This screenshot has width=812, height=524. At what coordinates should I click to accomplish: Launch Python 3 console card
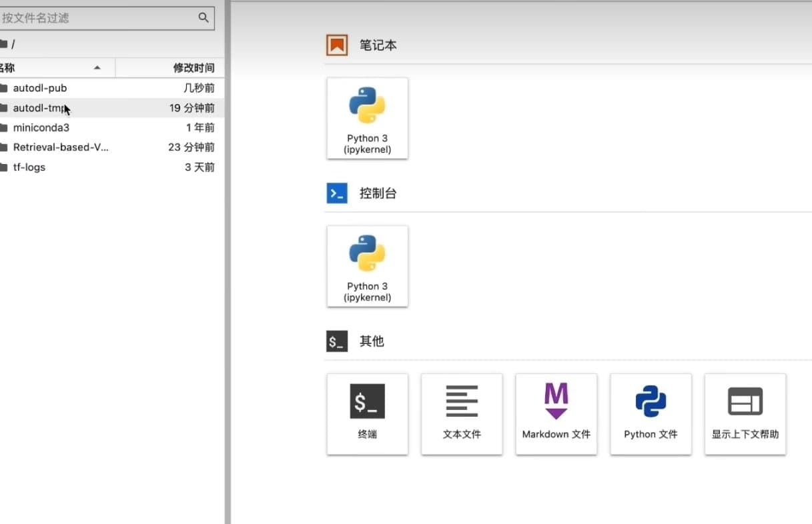coord(367,266)
